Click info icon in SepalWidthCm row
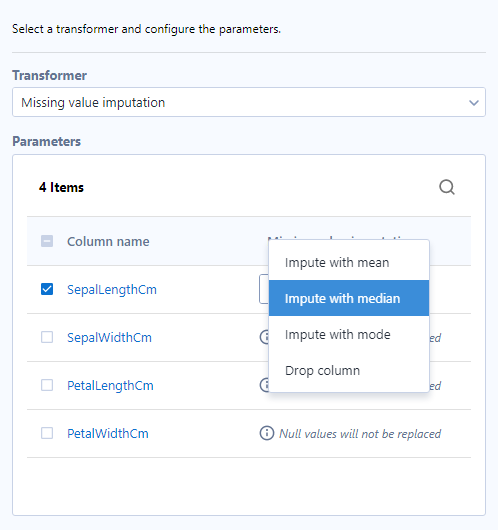 tap(264, 337)
